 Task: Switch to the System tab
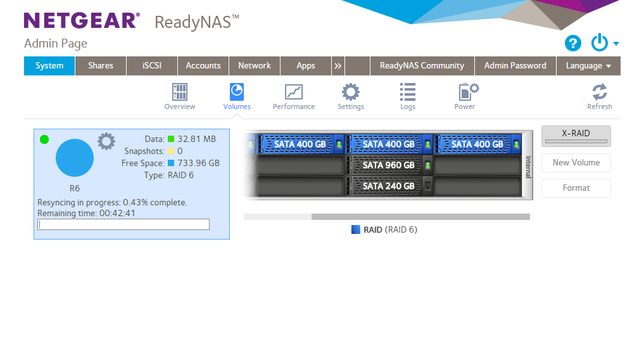click(x=49, y=66)
